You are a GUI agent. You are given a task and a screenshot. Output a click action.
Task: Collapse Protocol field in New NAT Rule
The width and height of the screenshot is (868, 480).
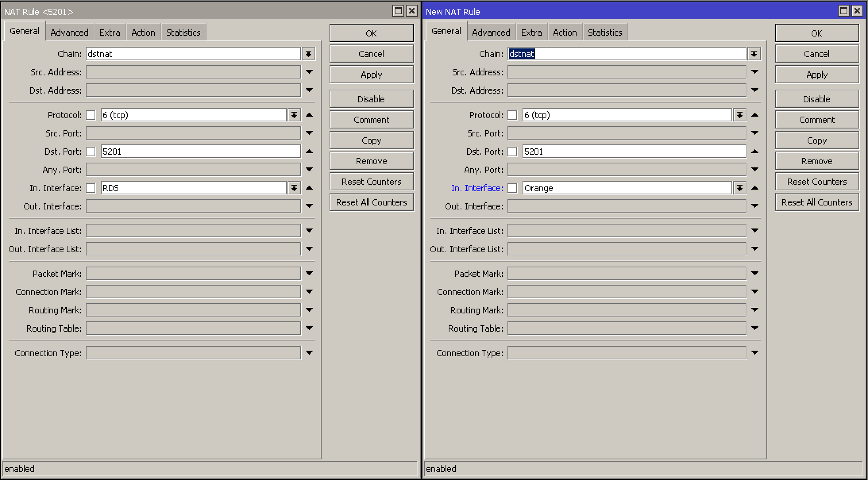click(x=755, y=115)
